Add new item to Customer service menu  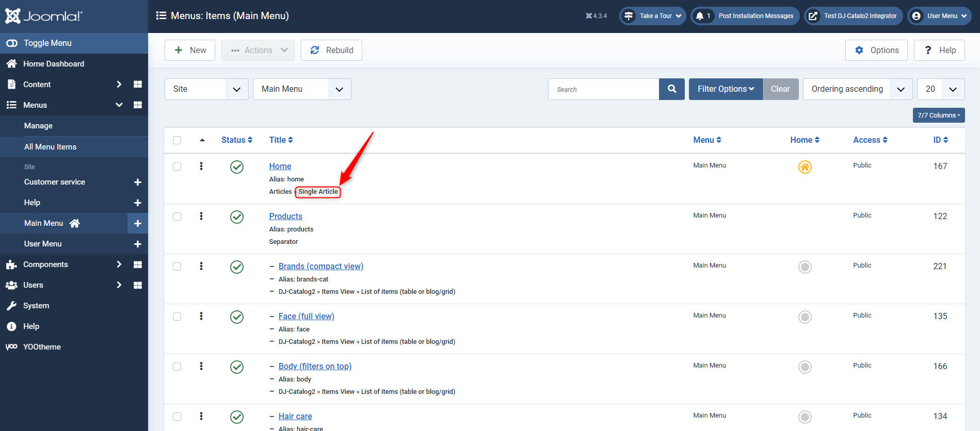(x=137, y=182)
